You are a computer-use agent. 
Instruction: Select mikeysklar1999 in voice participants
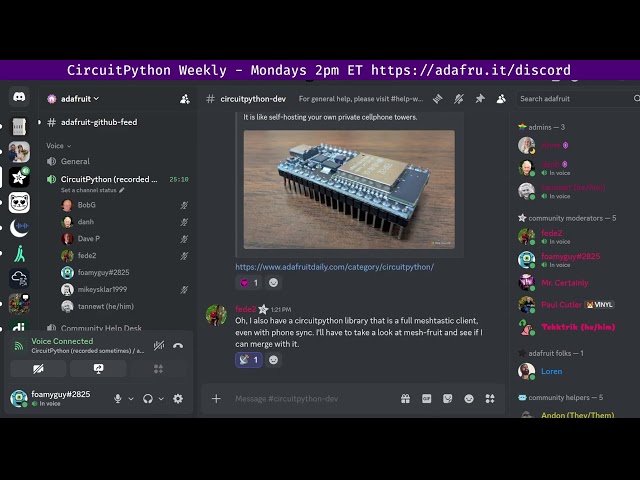pyautogui.click(x=102, y=289)
